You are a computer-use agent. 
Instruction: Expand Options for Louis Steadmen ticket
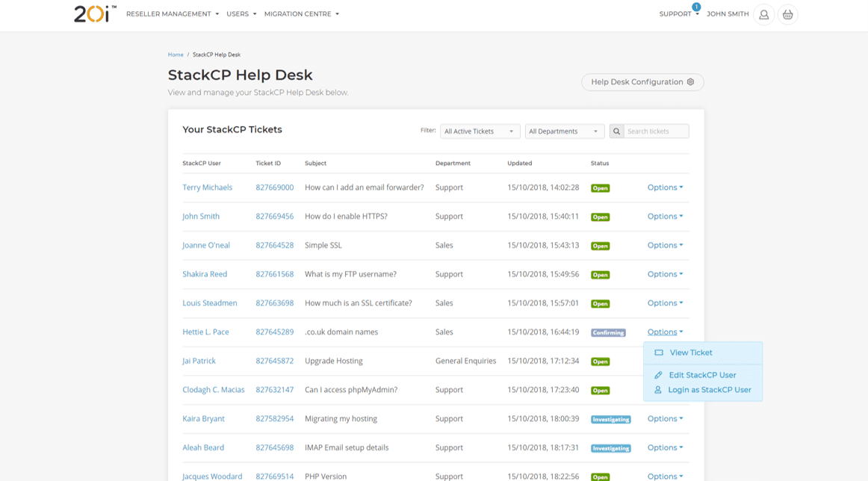(x=665, y=302)
